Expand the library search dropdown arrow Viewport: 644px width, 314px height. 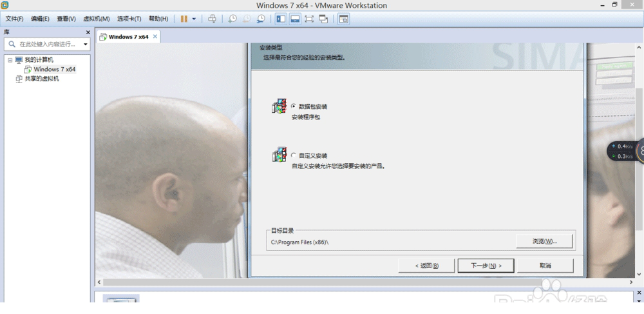coord(86,44)
